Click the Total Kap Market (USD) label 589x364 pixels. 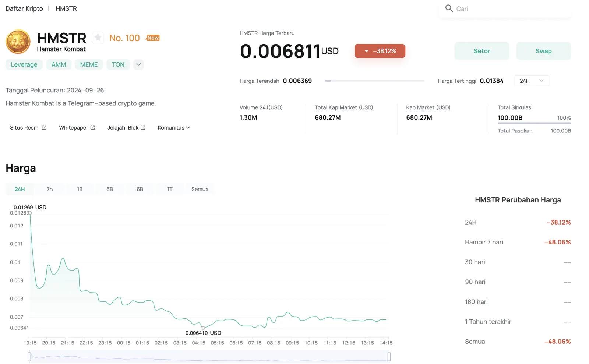[344, 107]
